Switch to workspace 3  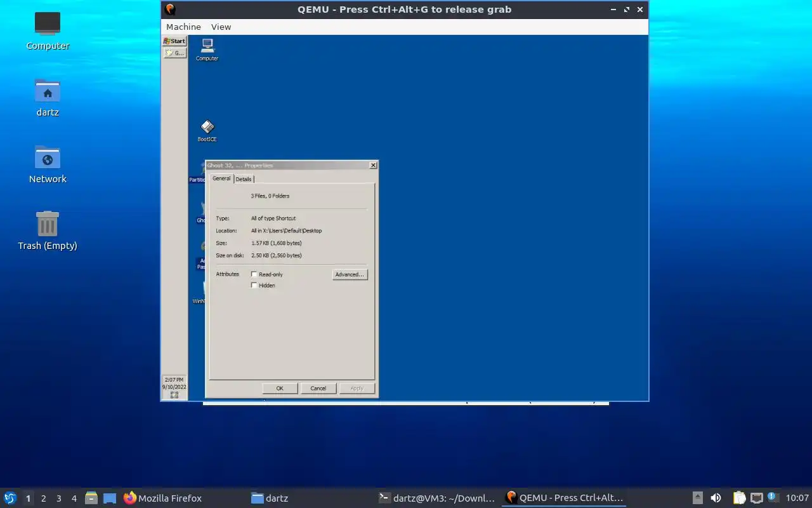(x=58, y=498)
